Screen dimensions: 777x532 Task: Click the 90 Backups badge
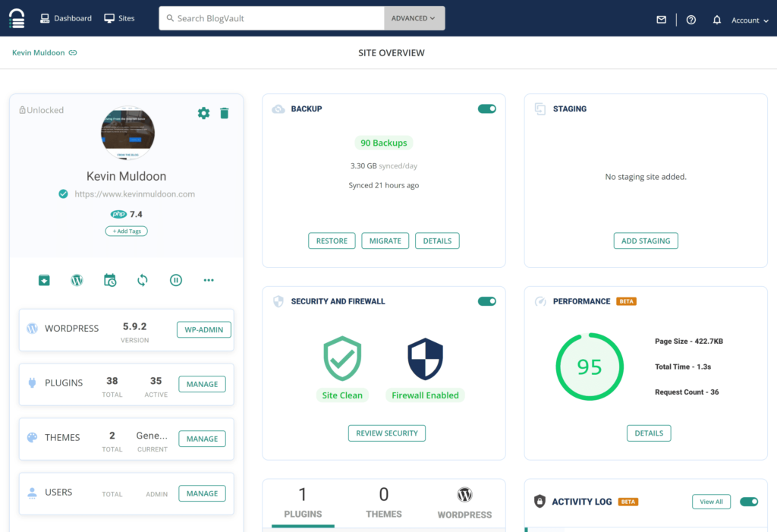coord(384,143)
